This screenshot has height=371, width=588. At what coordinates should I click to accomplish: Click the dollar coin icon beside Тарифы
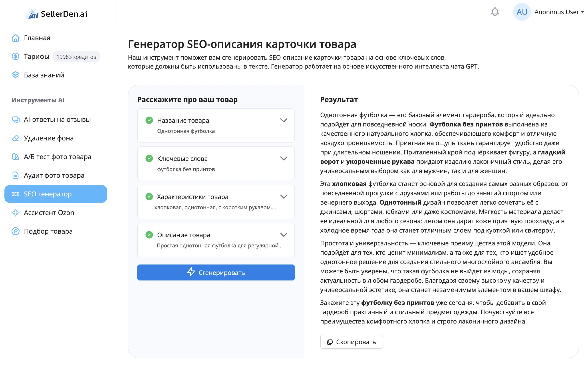coord(16,56)
